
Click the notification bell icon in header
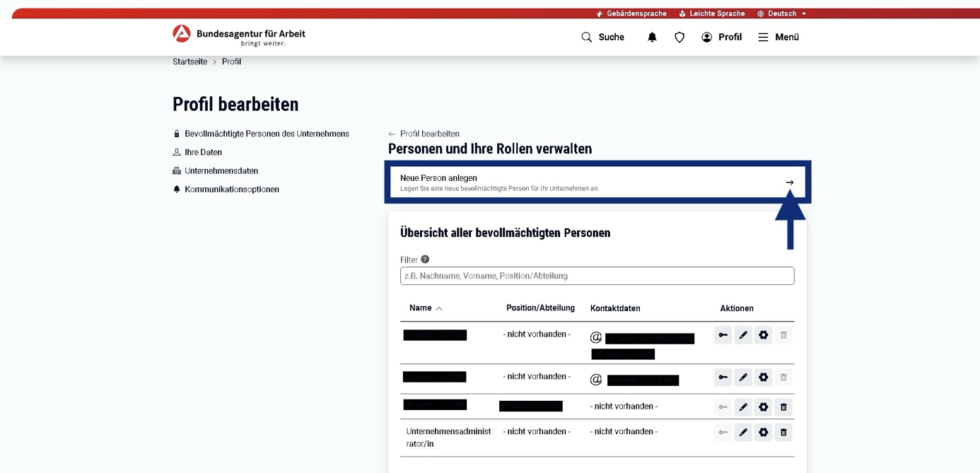point(652,37)
